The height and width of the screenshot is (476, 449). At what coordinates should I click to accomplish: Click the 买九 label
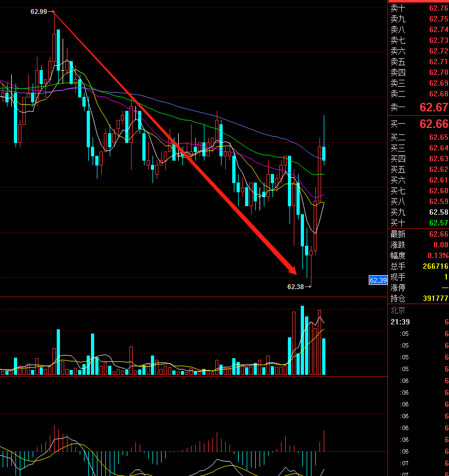pos(398,212)
